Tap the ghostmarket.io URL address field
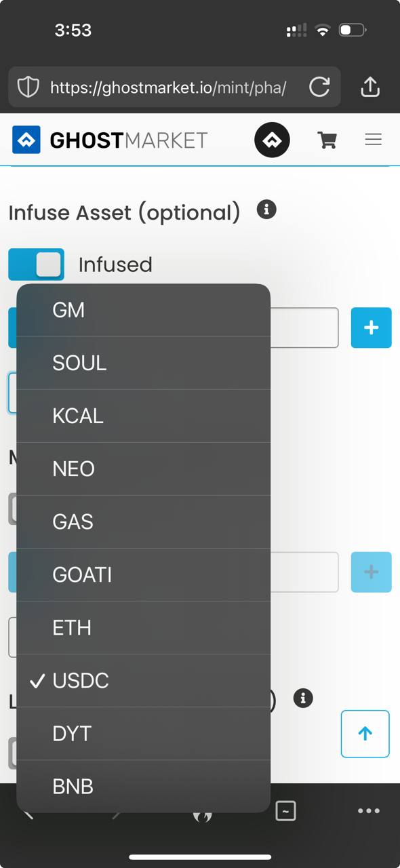 [168, 87]
